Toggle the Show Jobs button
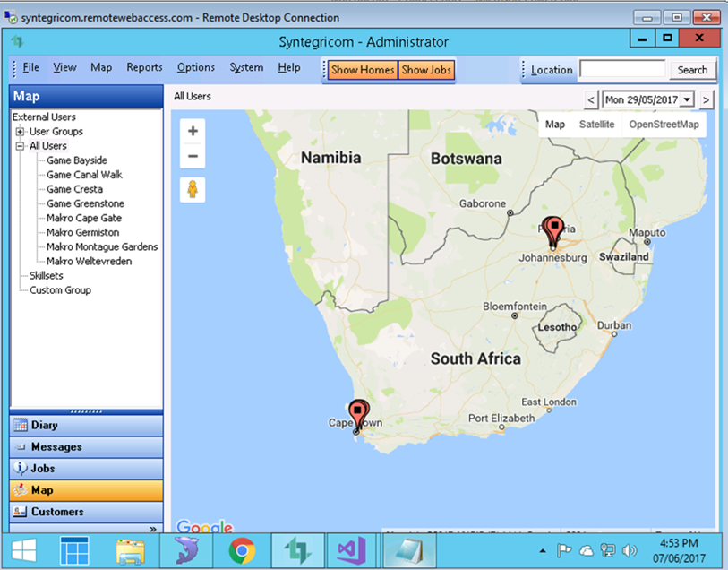 [x=426, y=70]
